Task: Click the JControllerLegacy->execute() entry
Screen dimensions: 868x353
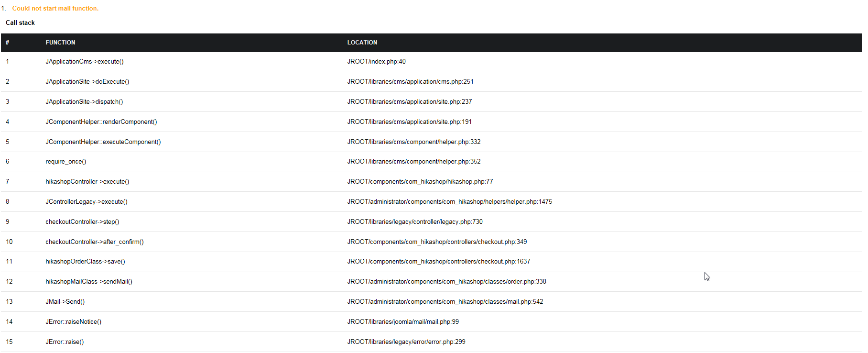Action: tap(87, 202)
